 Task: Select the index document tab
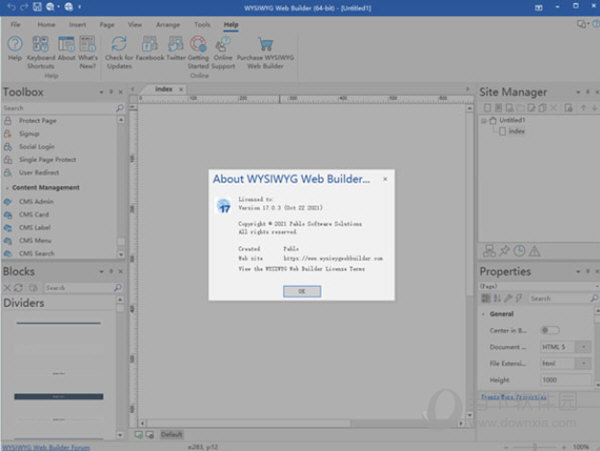pyautogui.click(x=164, y=89)
